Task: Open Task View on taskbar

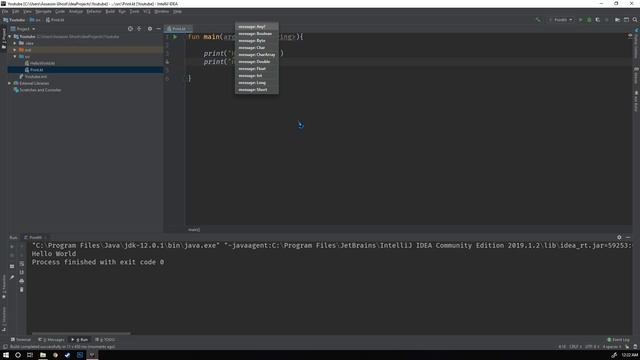Action: pos(30,355)
